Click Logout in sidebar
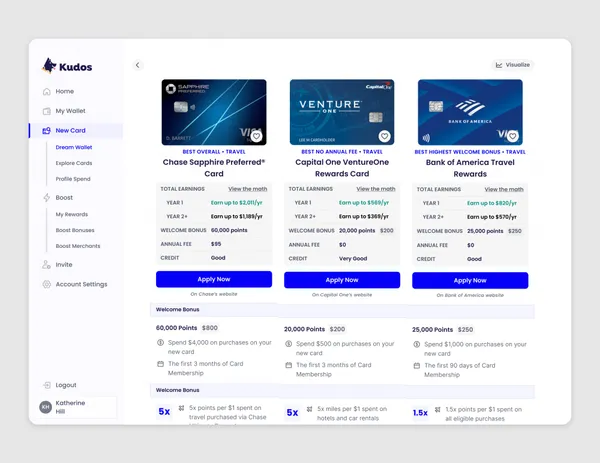The height and width of the screenshot is (463, 600). 66,385
